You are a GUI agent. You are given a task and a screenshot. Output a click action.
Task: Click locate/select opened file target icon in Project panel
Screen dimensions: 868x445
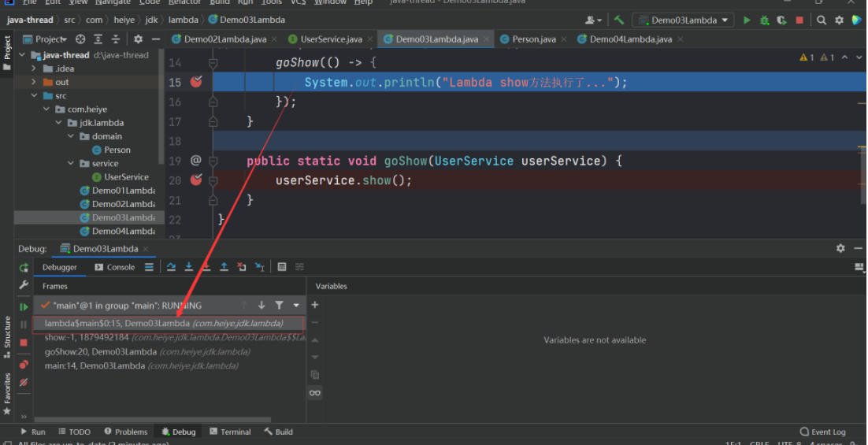(x=80, y=39)
